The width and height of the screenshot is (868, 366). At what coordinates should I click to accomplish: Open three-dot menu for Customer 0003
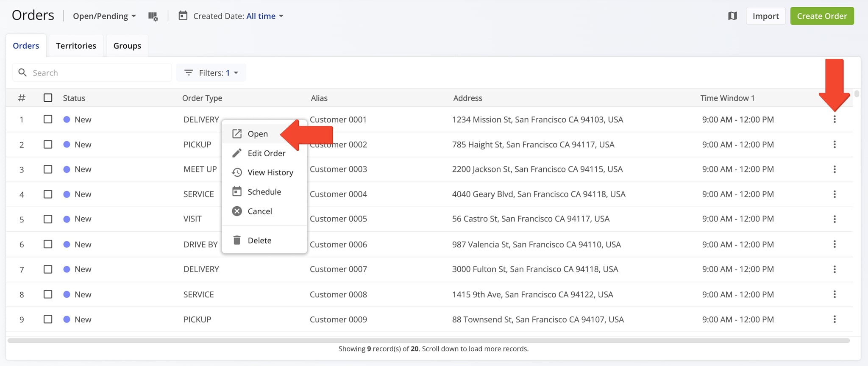point(835,169)
